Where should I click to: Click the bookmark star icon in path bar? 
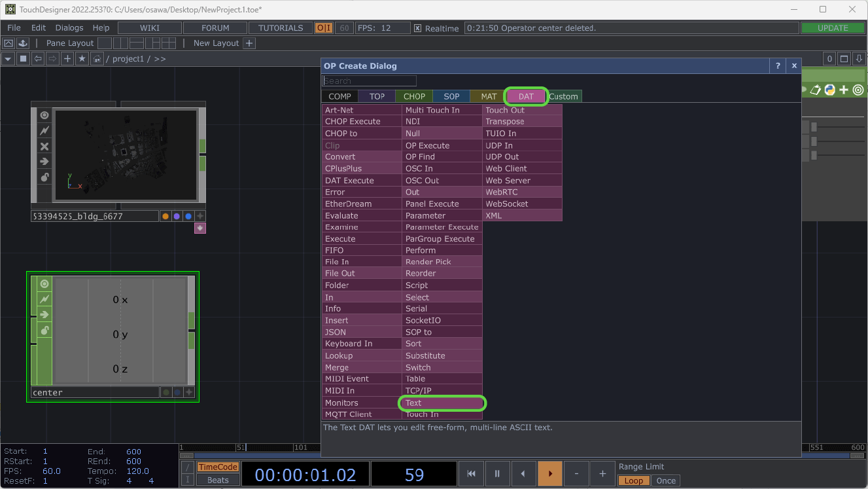tap(82, 59)
